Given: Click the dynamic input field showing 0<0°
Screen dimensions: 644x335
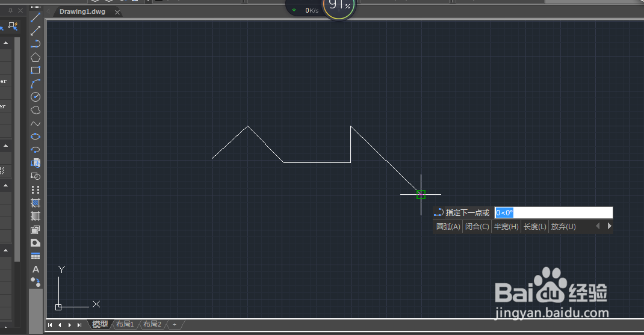Looking at the screenshot, I should tap(554, 213).
